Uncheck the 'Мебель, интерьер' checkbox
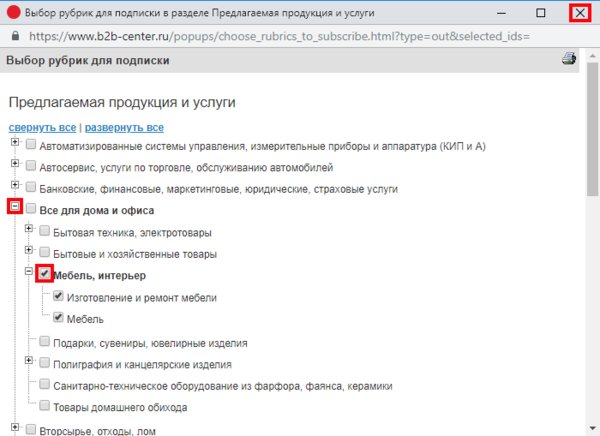This screenshot has height=436, width=600. pos(45,274)
